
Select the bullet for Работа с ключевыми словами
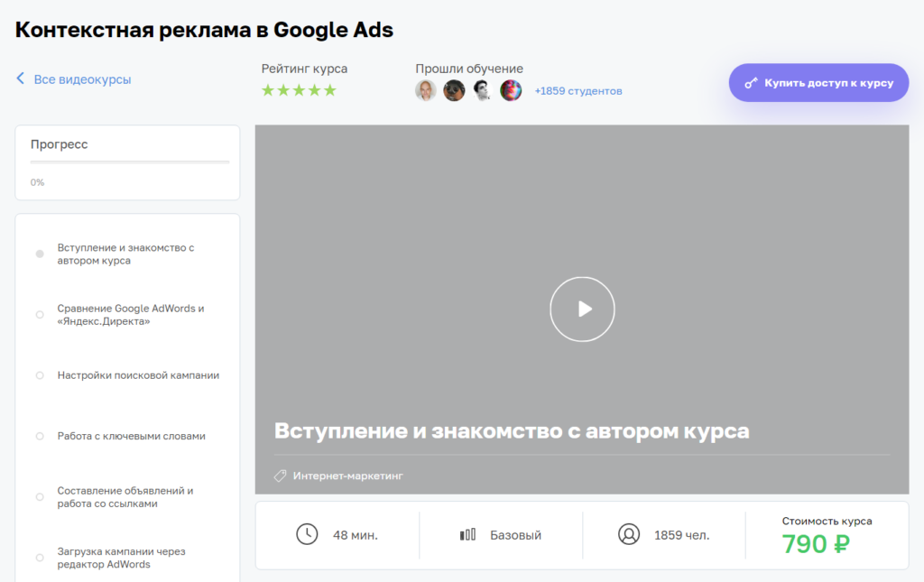tap(40, 437)
